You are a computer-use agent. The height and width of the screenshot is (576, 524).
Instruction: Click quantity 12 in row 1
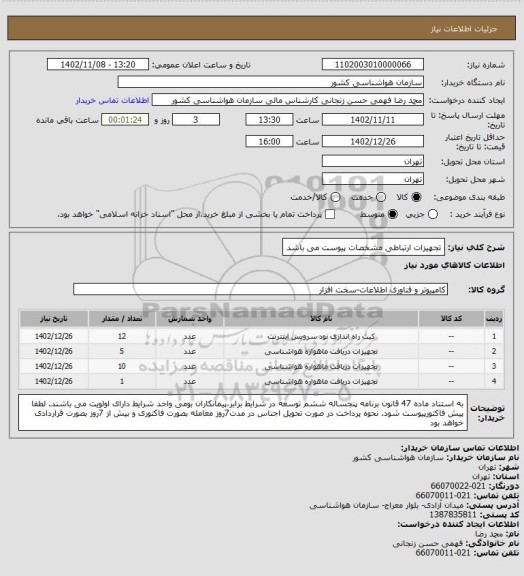coord(122,336)
